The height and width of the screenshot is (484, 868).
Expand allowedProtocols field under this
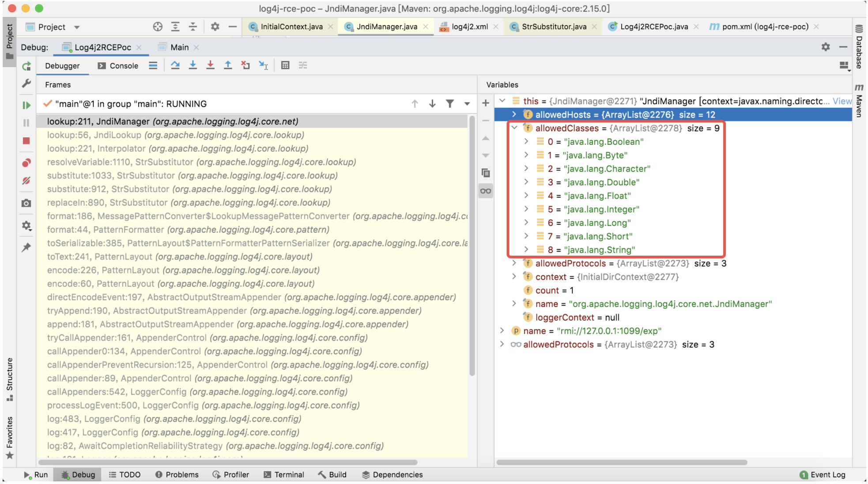click(x=514, y=263)
